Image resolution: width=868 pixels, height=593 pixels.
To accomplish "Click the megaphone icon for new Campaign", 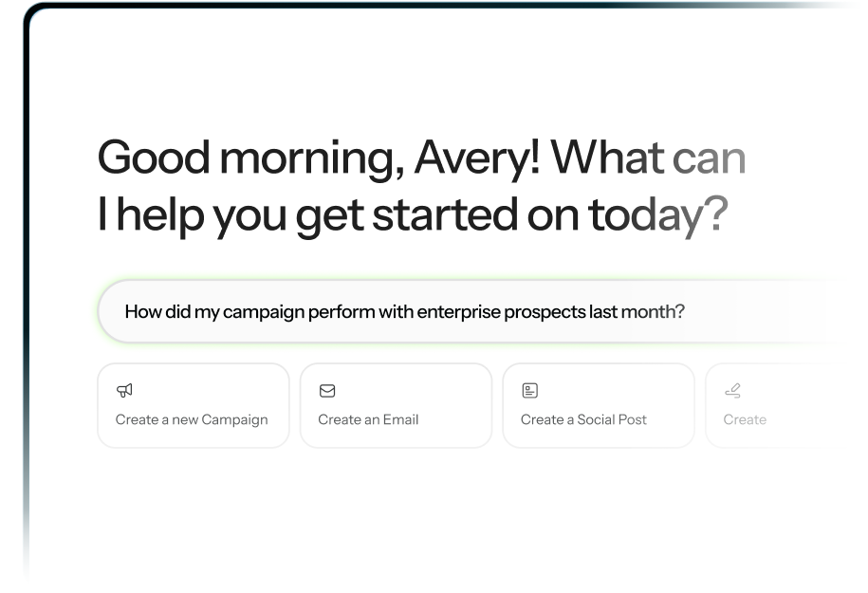I will click(124, 390).
